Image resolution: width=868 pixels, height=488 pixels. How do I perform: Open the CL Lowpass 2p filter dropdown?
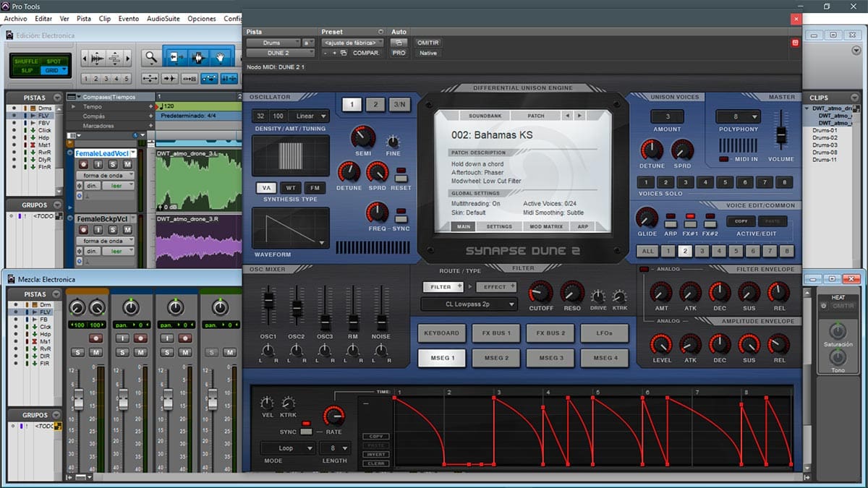click(470, 304)
